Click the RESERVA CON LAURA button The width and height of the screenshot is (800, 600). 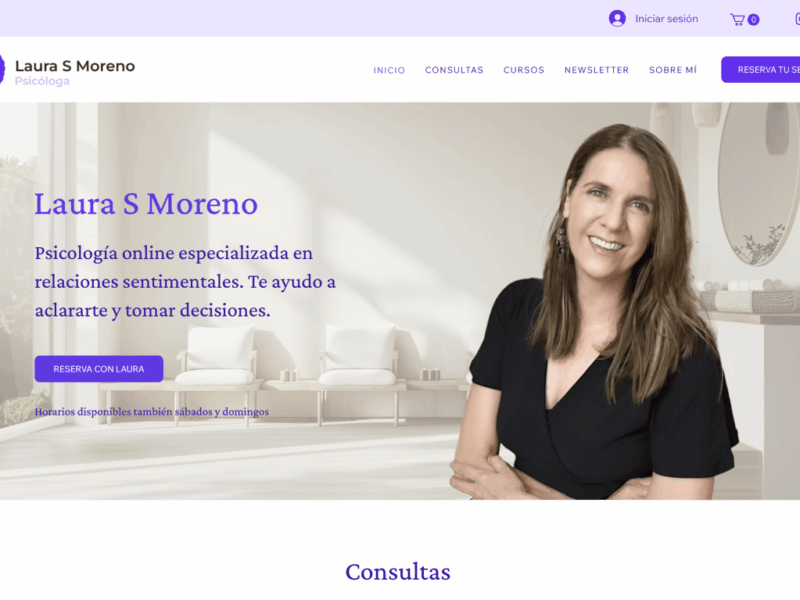point(99,369)
